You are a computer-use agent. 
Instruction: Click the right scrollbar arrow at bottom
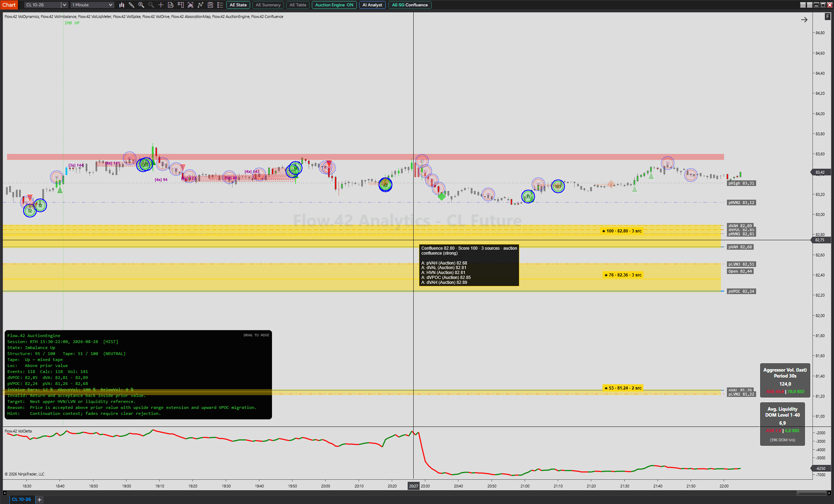coord(829,493)
